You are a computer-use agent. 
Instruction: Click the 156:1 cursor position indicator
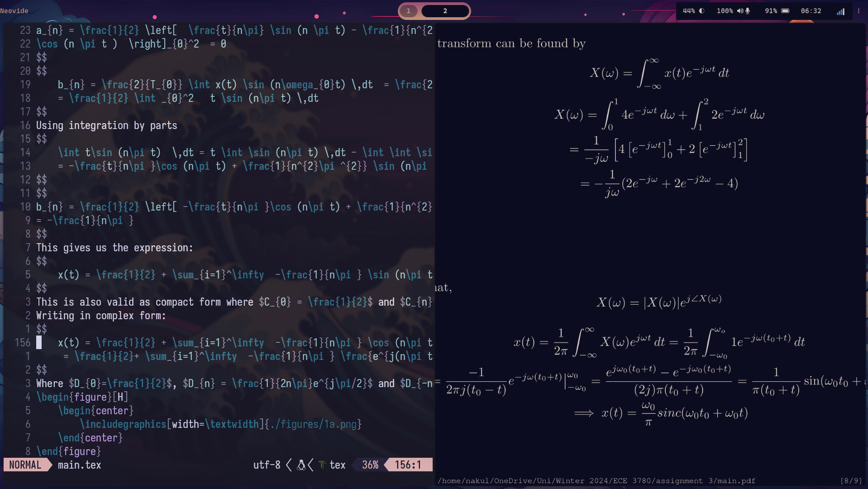click(x=408, y=465)
